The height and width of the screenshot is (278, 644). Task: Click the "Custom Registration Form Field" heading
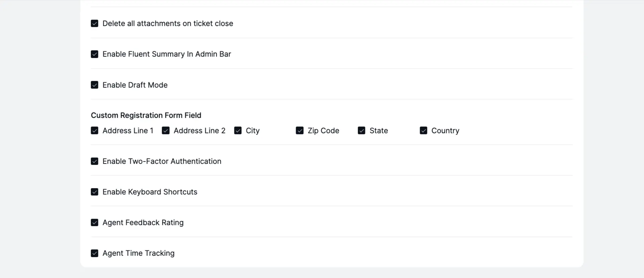pos(146,115)
